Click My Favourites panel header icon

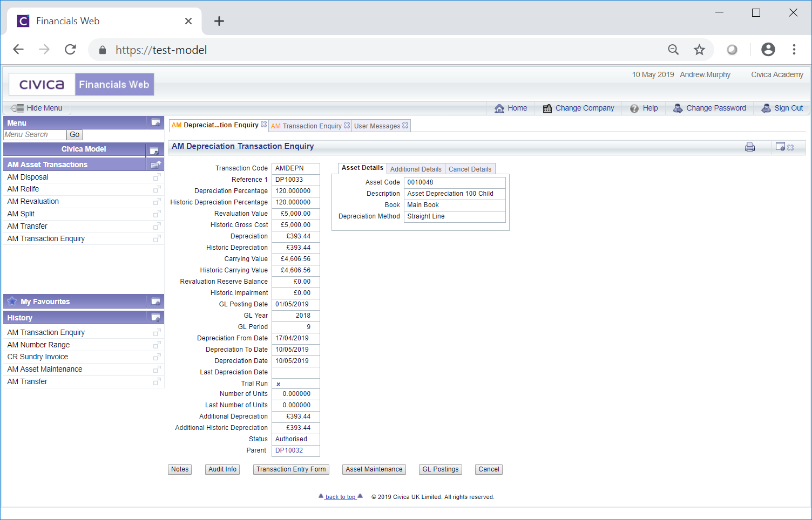click(155, 302)
